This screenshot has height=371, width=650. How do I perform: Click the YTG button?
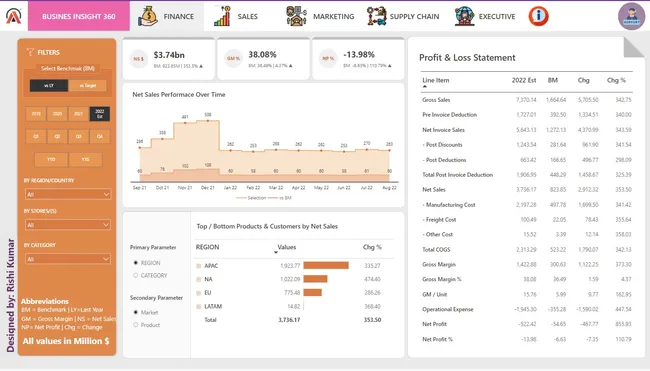tap(85, 159)
